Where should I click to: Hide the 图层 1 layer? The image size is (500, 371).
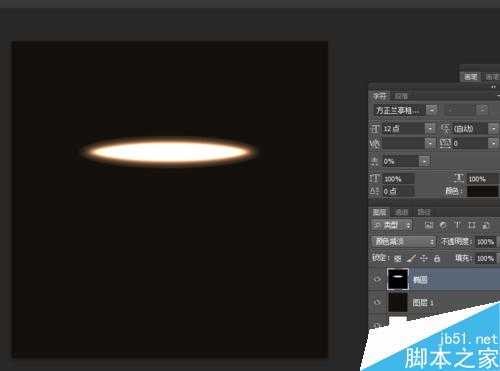click(377, 302)
